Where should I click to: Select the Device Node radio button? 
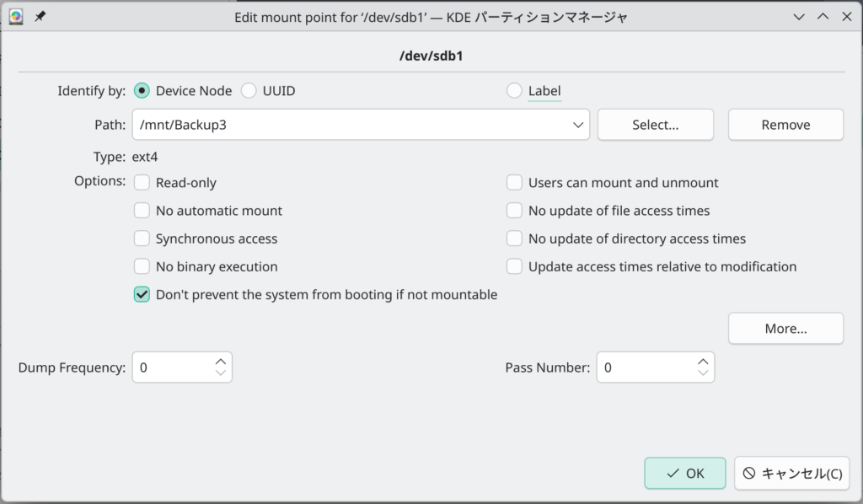point(142,91)
